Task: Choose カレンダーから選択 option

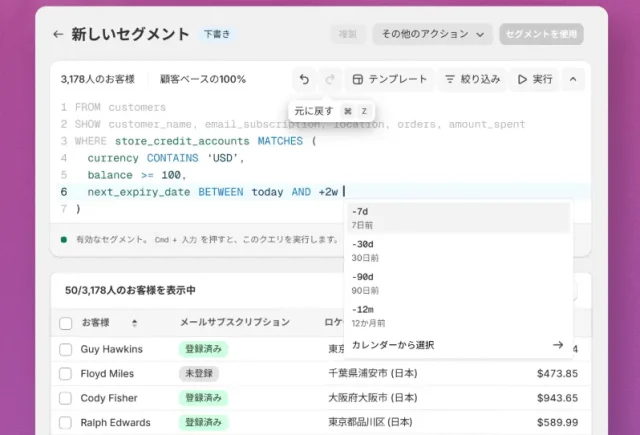Action: click(x=458, y=345)
